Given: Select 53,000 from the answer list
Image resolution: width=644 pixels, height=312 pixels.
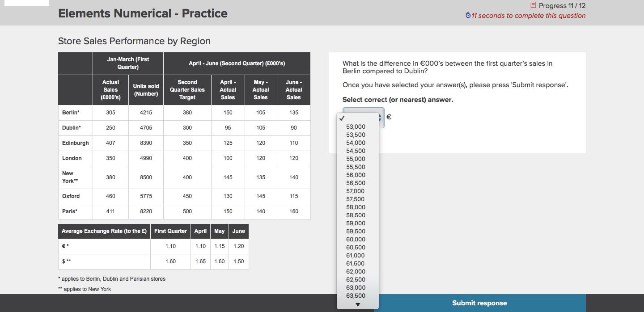Looking at the screenshot, I should coord(355,126).
